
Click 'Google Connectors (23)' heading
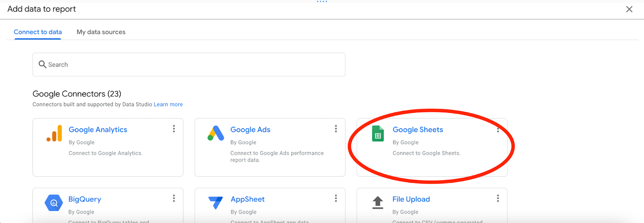(77, 94)
